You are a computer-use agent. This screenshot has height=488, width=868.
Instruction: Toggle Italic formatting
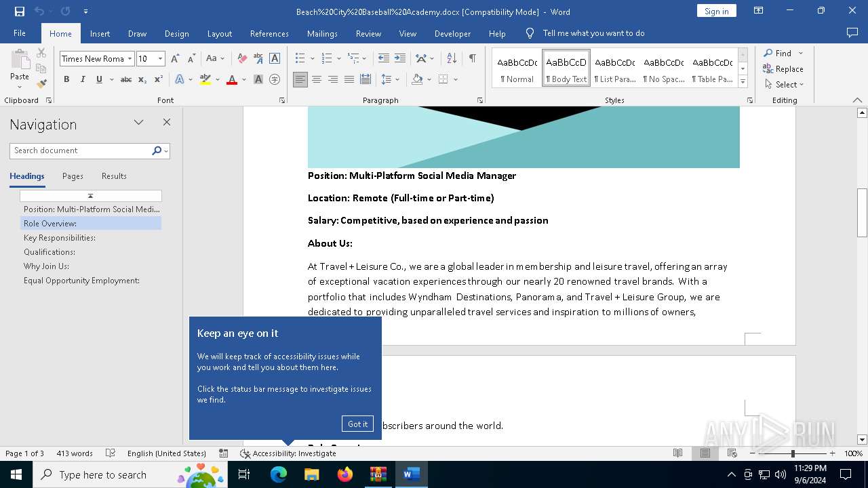(x=83, y=79)
